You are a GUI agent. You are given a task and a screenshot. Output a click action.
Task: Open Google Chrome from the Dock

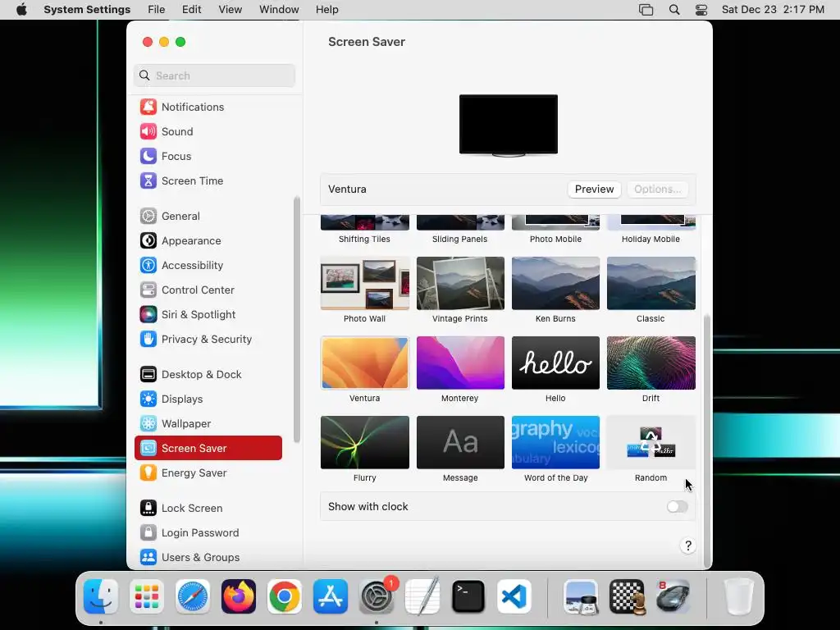pos(285,596)
